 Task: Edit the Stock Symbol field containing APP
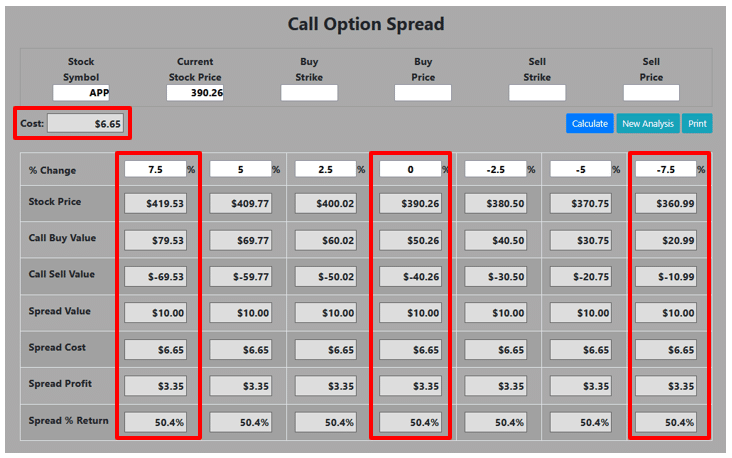[x=81, y=93]
